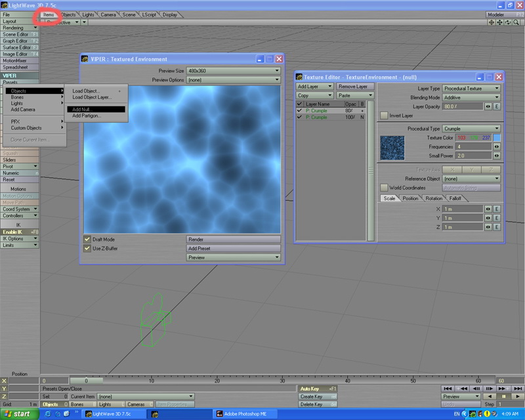525x420 pixels.
Task: Open Preview Size 480x360 dropdown
Action: (233, 71)
